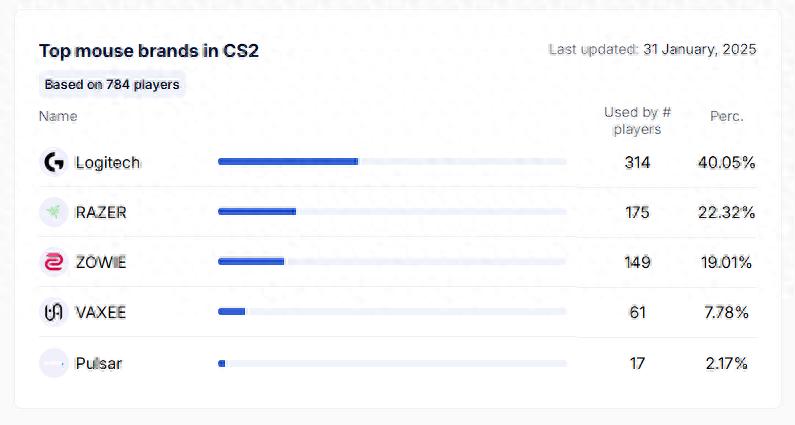The height and width of the screenshot is (425, 795).
Task: Open the Logitech brand name link
Action: tap(108, 162)
